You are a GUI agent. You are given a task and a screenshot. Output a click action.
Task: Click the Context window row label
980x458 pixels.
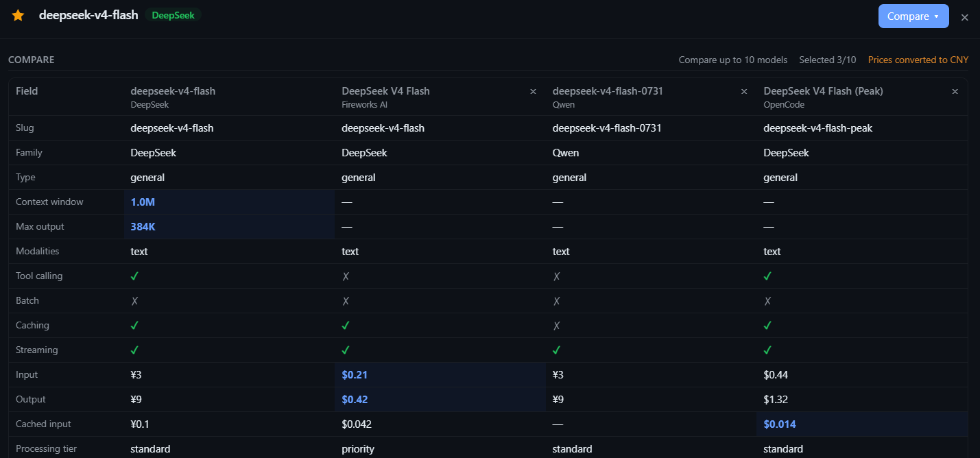pyautogui.click(x=49, y=202)
